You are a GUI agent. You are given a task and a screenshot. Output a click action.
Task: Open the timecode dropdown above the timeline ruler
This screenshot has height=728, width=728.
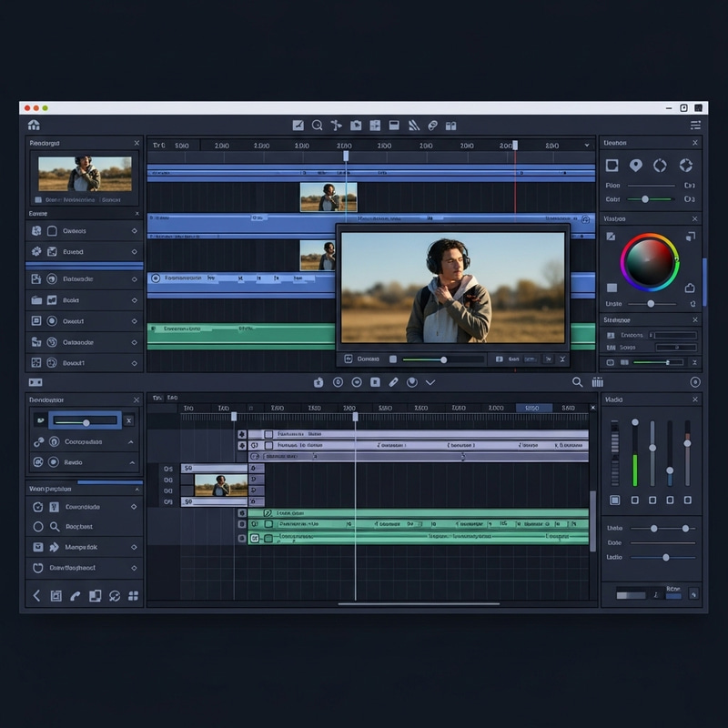tap(587, 146)
